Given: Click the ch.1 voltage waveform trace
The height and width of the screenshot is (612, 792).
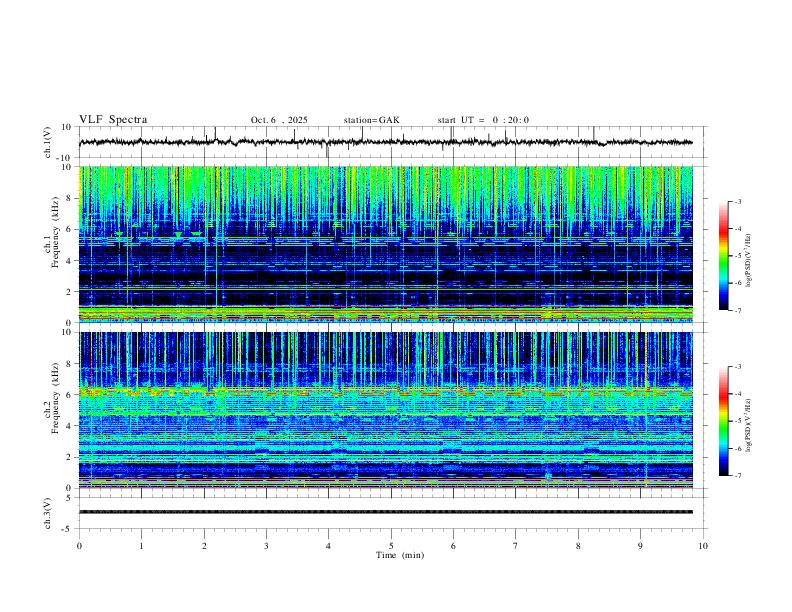Looking at the screenshot, I should click(385, 142).
